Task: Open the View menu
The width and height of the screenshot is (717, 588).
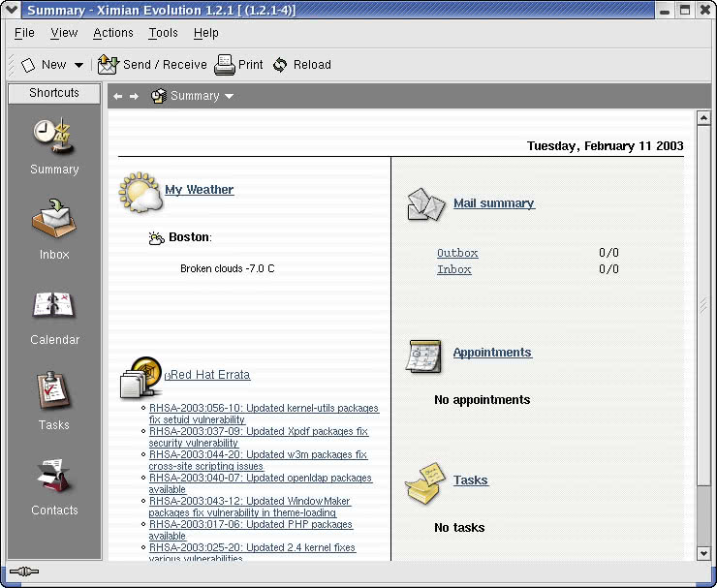Action: pyautogui.click(x=64, y=33)
